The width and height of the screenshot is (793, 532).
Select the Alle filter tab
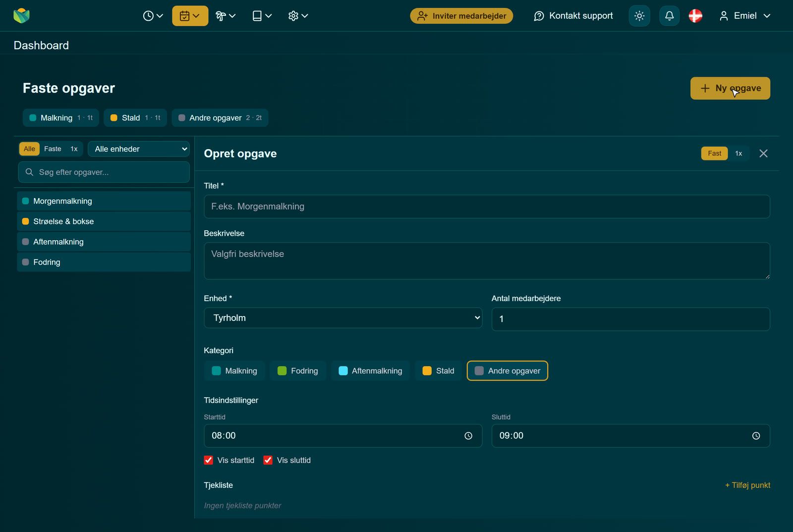point(29,149)
